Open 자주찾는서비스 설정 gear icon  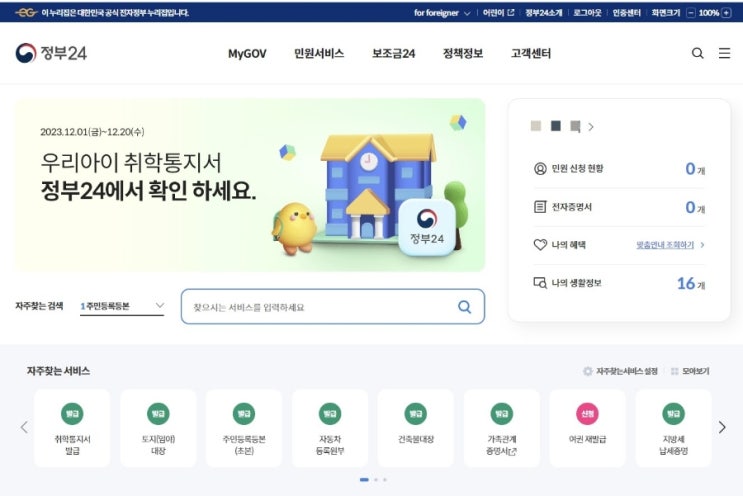tap(588, 371)
